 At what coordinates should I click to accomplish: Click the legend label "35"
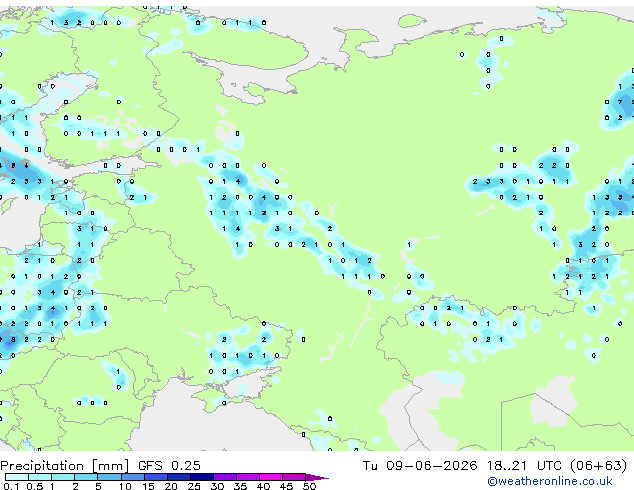pyautogui.click(x=240, y=486)
